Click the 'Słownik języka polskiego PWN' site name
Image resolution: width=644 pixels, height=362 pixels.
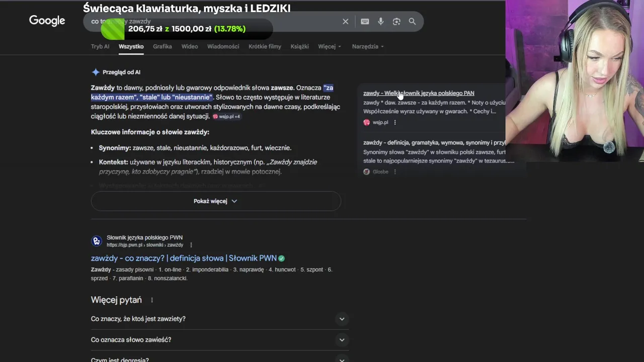click(x=144, y=237)
